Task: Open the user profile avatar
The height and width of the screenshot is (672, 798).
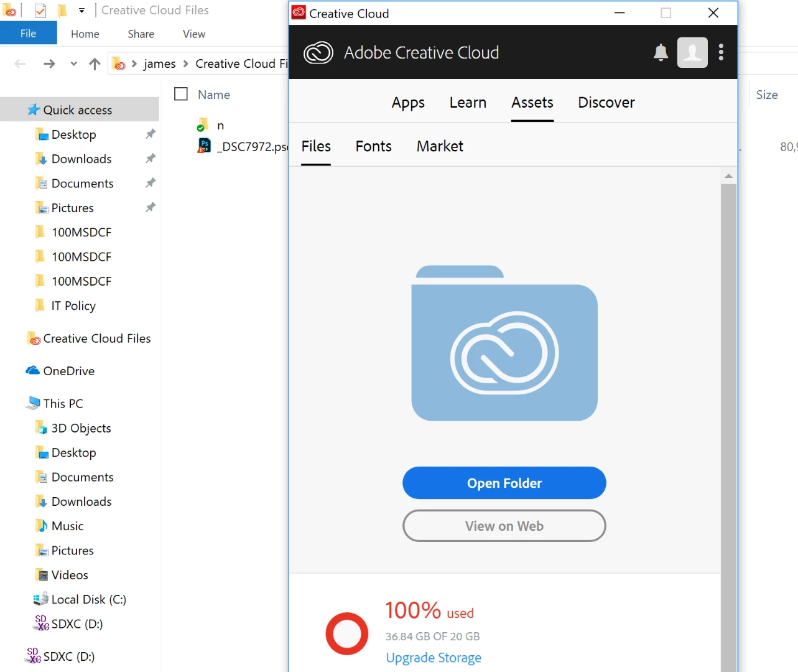Action: [692, 52]
